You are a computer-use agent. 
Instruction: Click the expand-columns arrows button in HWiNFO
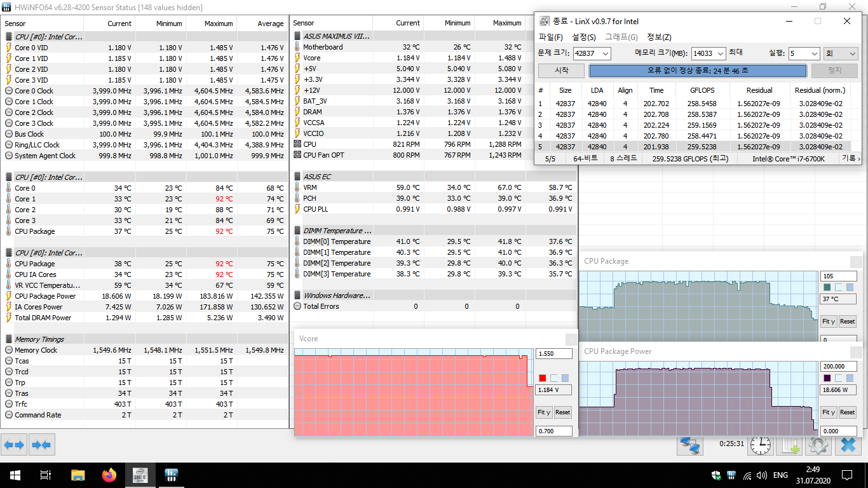click(x=15, y=444)
